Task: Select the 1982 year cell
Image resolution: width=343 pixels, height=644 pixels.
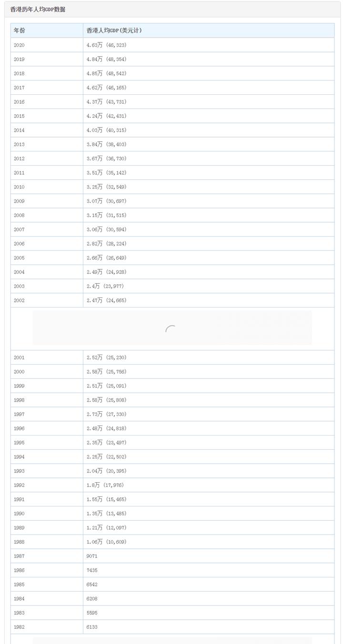Action: 20,627
